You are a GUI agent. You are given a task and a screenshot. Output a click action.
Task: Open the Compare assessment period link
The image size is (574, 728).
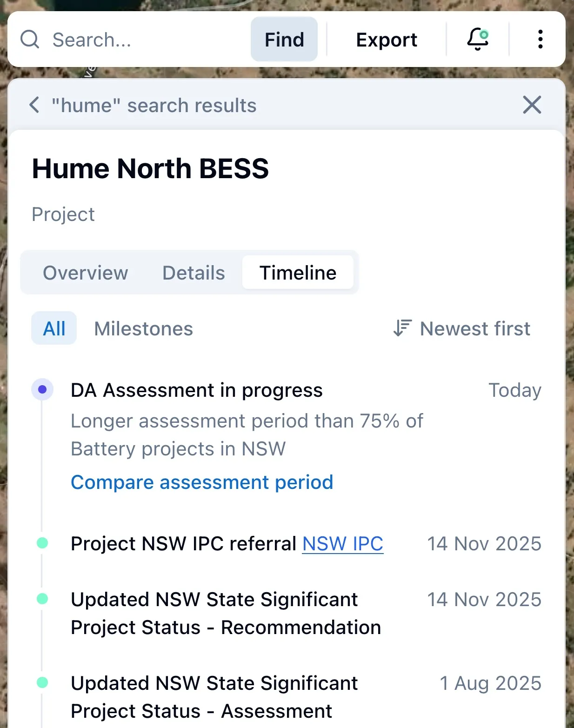click(201, 482)
